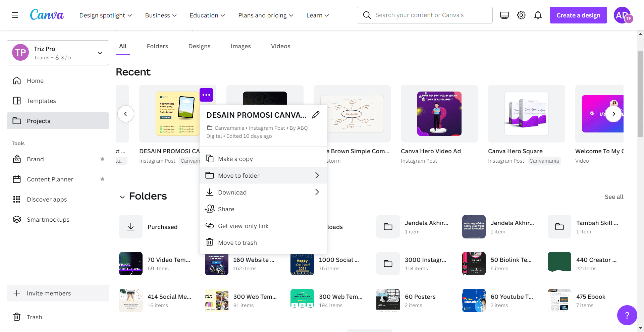Open the hamburger main menu

15,15
